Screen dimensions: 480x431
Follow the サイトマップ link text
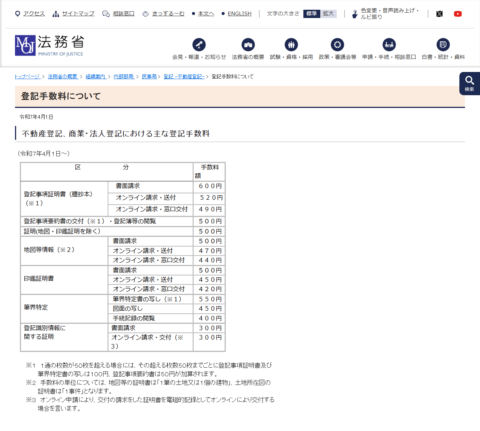[x=78, y=14]
